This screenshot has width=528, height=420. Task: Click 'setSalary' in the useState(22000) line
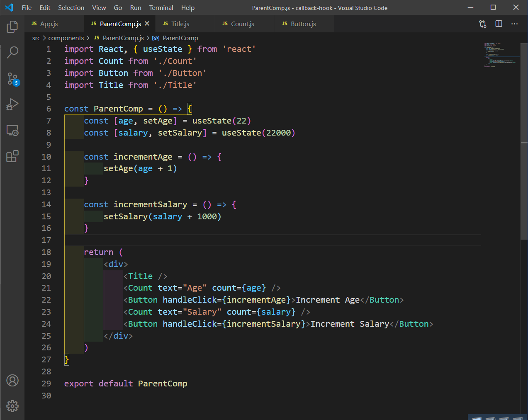tap(180, 133)
